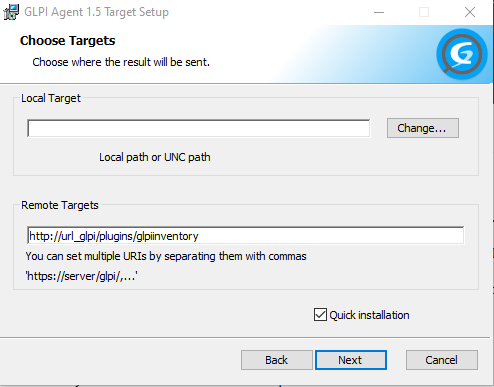Click the 'https://server/glpi/,...' example text

click(x=82, y=276)
